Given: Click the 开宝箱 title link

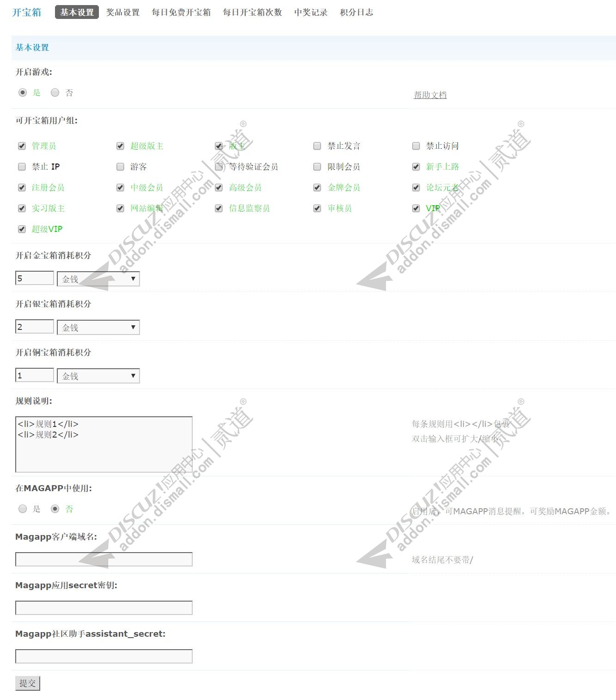Looking at the screenshot, I should (x=27, y=12).
